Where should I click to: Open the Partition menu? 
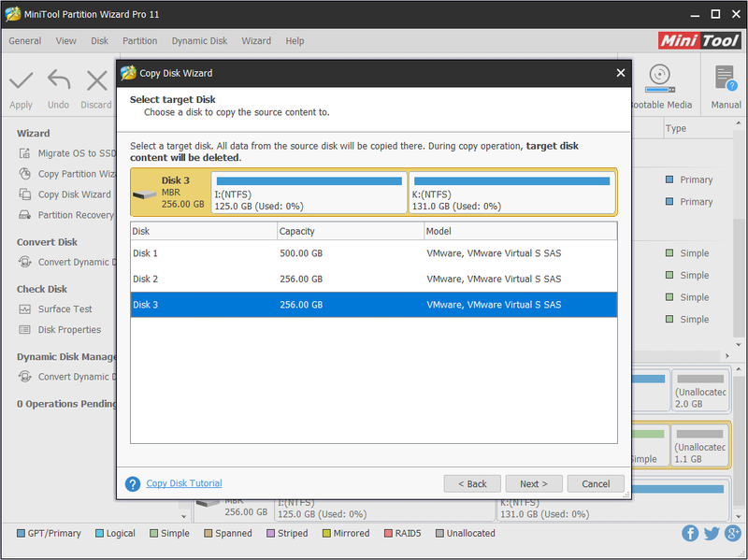139,41
